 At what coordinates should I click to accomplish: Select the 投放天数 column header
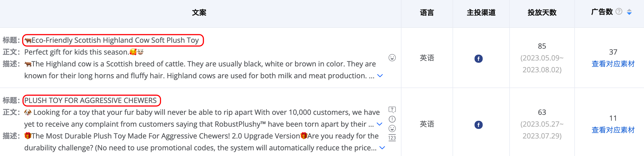click(542, 12)
